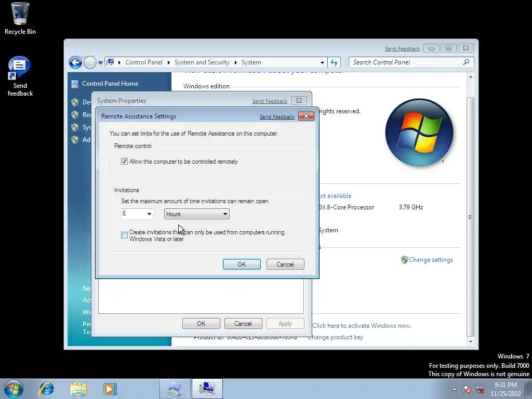532x399 pixels.
Task: Click the scroll down arrow of System window
Action: pyautogui.click(x=470, y=342)
